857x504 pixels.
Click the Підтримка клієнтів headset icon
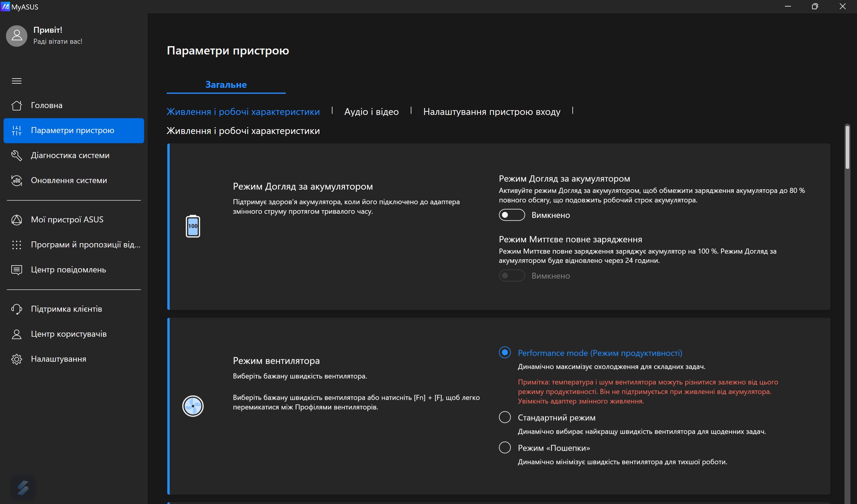tap(16, 309)
